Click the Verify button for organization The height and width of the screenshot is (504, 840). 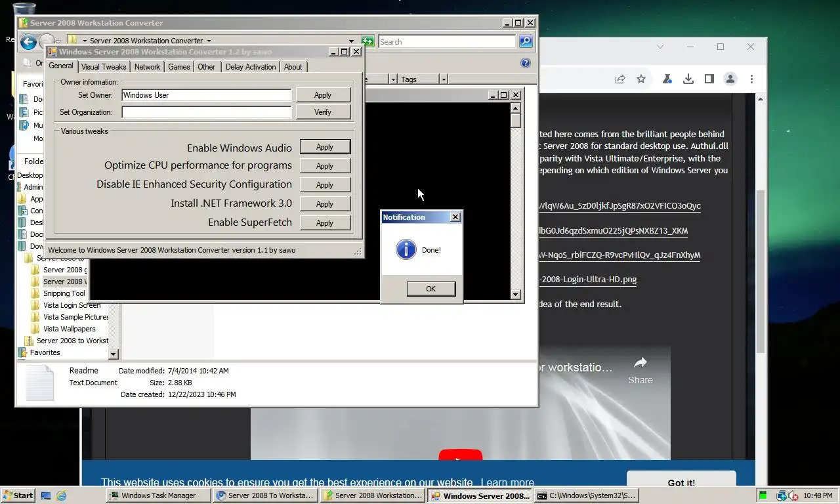(323, 112)
